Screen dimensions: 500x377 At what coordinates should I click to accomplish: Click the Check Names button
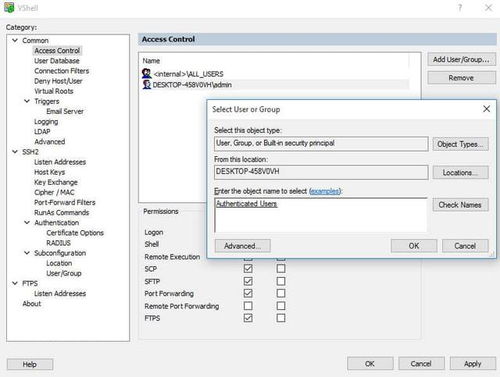pyautogui.click(x=460, y=205)
